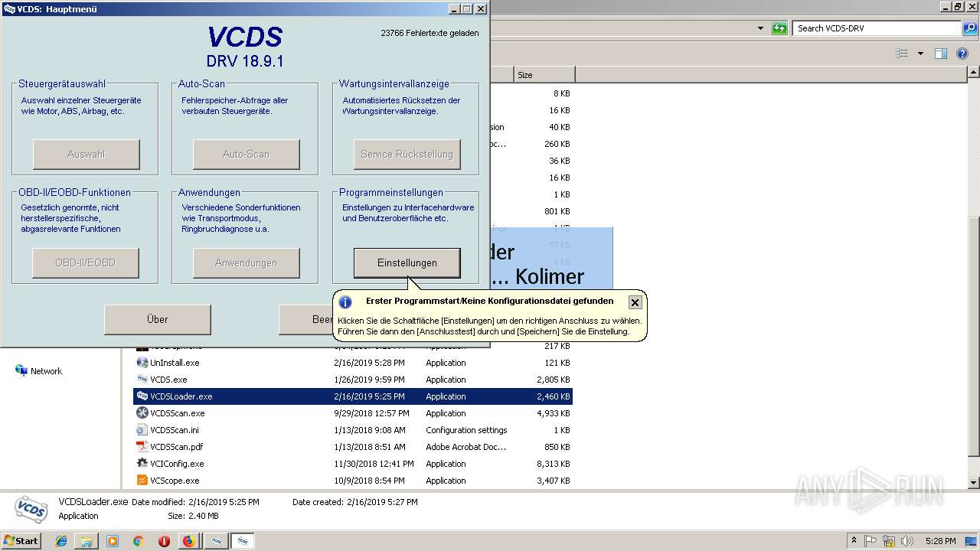Click the file list scrollbar down arrow
The height and width of the screenshot is (551, 980).
(974, 483)
